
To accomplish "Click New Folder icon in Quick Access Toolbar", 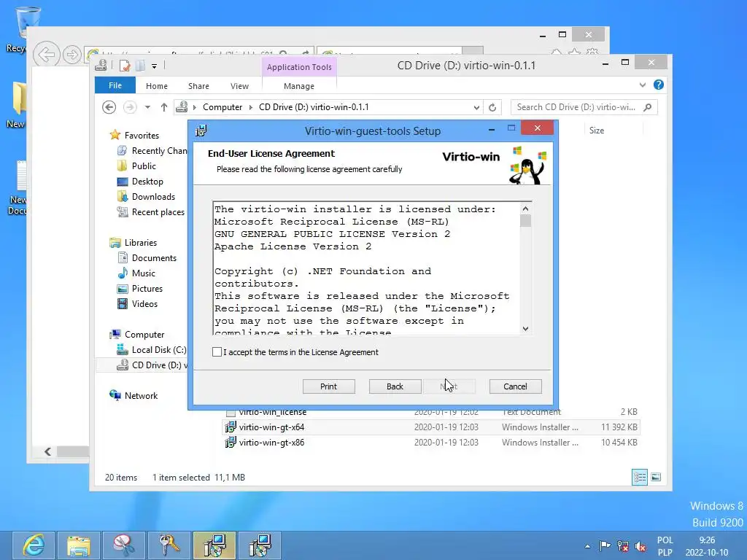I will [141, 66].
